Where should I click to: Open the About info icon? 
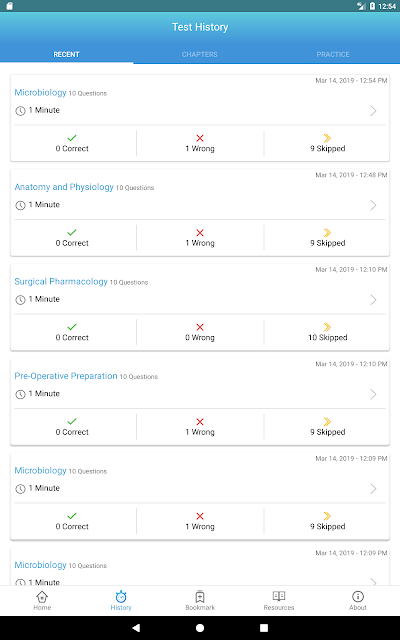click(x=358, y=597)
